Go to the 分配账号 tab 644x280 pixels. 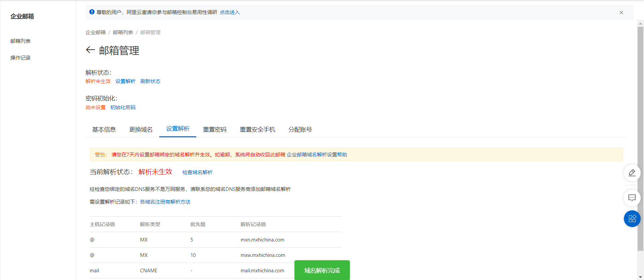[300, 130]
